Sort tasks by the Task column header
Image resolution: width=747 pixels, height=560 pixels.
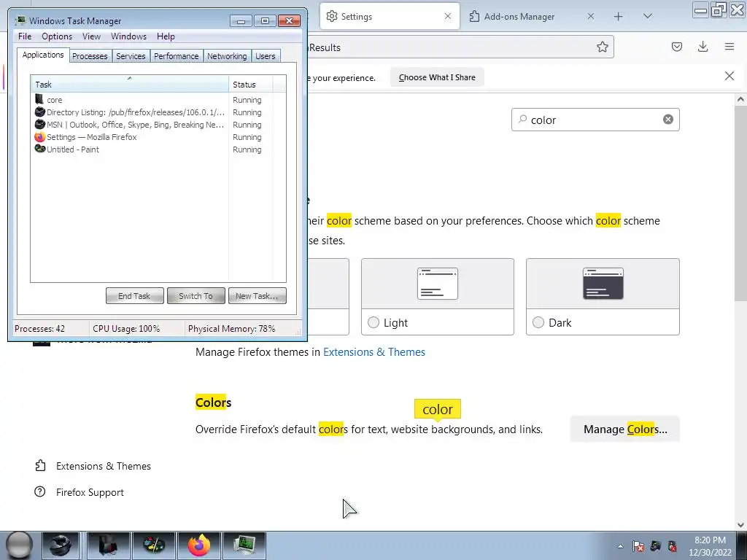click(x=130, y=85)
